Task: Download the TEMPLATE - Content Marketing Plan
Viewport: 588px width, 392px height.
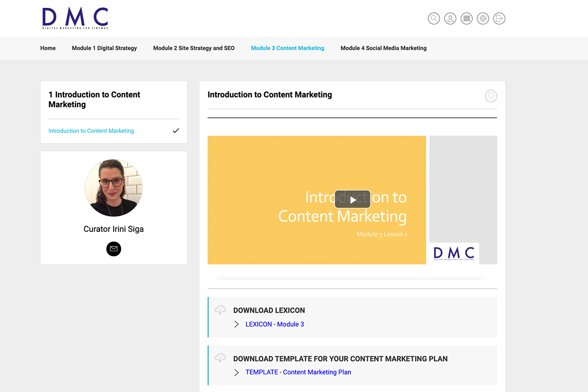Action: tap(298, 372)
